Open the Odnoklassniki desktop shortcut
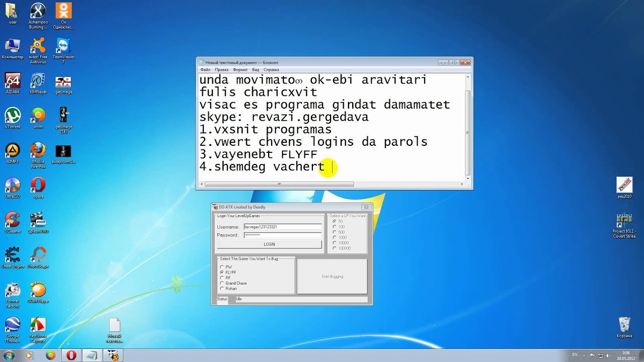644x362 pixels. pyautogui.click(x=63, y=15)
